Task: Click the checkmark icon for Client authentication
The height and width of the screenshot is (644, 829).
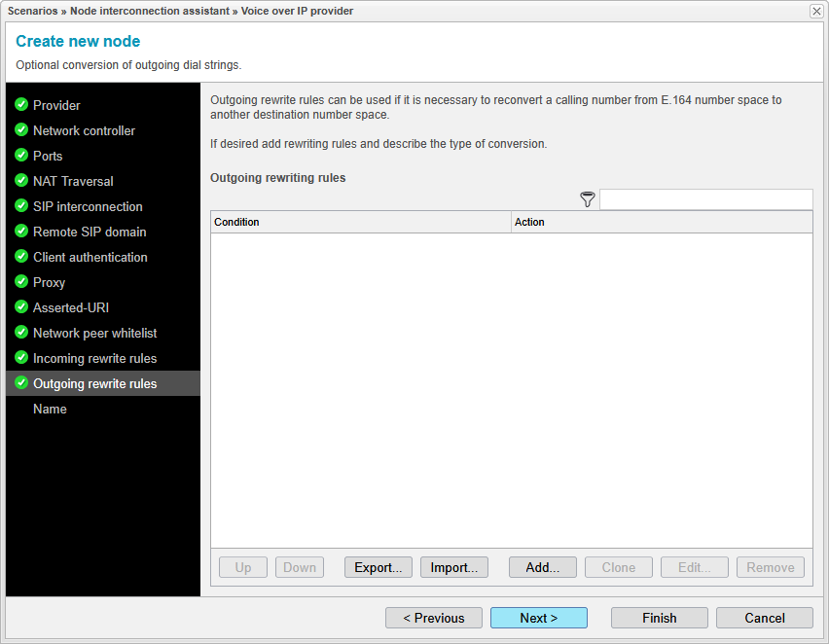Action: [x=20, y=257]
